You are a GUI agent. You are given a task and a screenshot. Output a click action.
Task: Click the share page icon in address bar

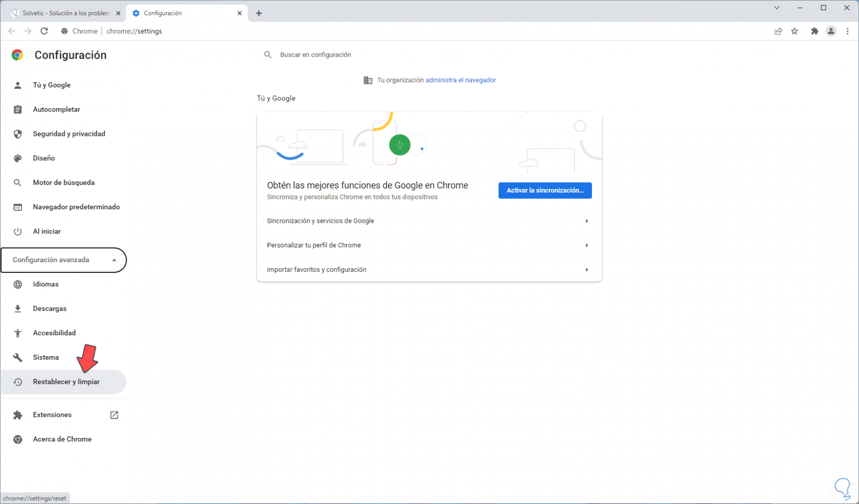(x=778, y=31)
